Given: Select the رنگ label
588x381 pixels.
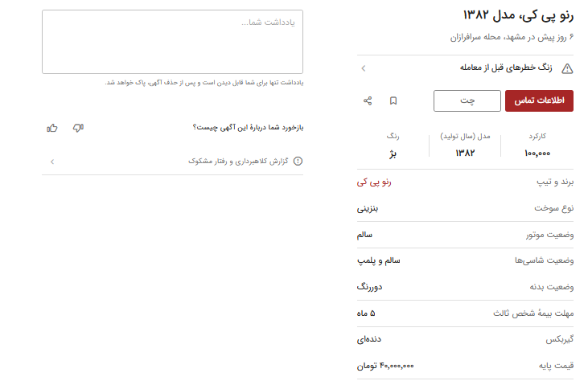Looking at the screenshot, I should coord(393,137).
